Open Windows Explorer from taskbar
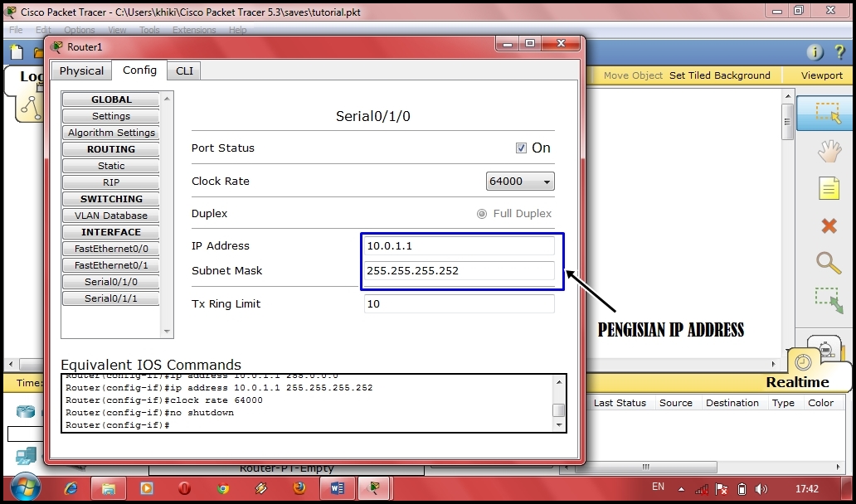This screenshot has width=856, height=504. coord(108,488)
